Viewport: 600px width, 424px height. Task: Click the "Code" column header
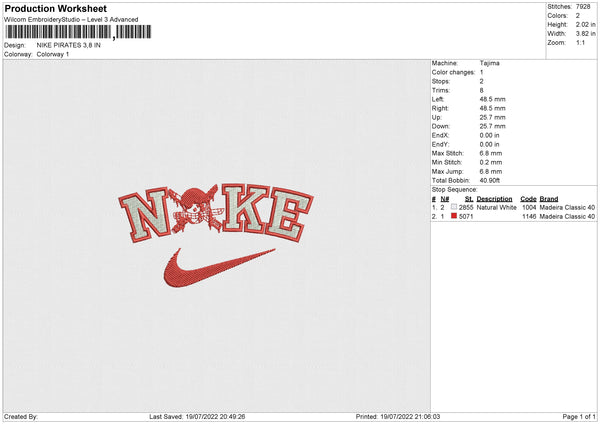[528, 199]
